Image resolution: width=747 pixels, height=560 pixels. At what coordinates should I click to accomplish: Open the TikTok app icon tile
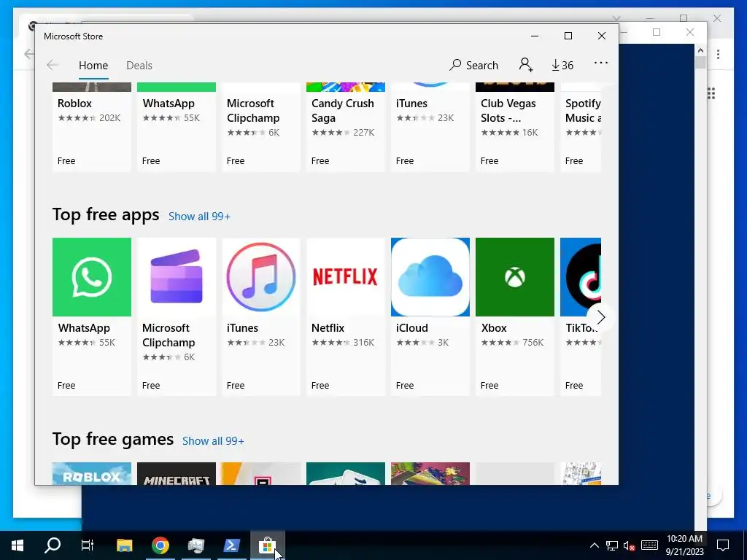(581, 276)
